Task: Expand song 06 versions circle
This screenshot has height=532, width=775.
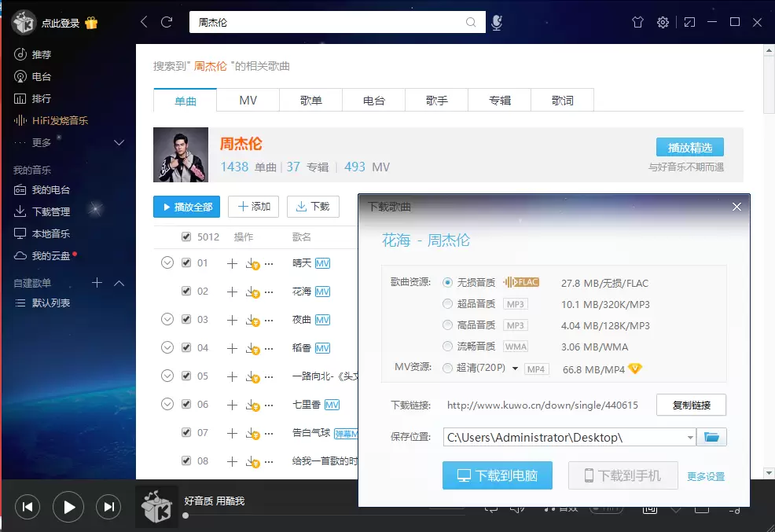Action: tap(167, 404)
